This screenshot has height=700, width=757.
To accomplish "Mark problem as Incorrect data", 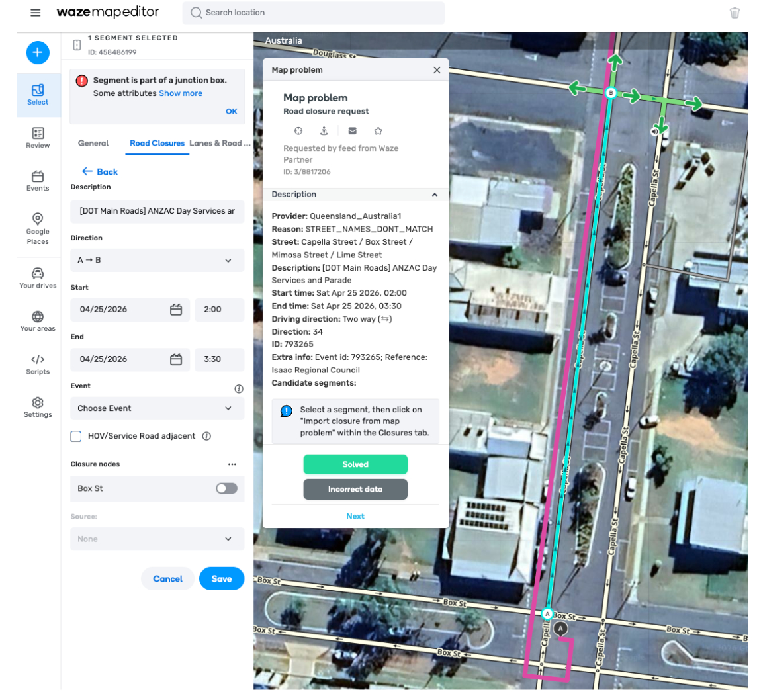I will click(355, 489).
